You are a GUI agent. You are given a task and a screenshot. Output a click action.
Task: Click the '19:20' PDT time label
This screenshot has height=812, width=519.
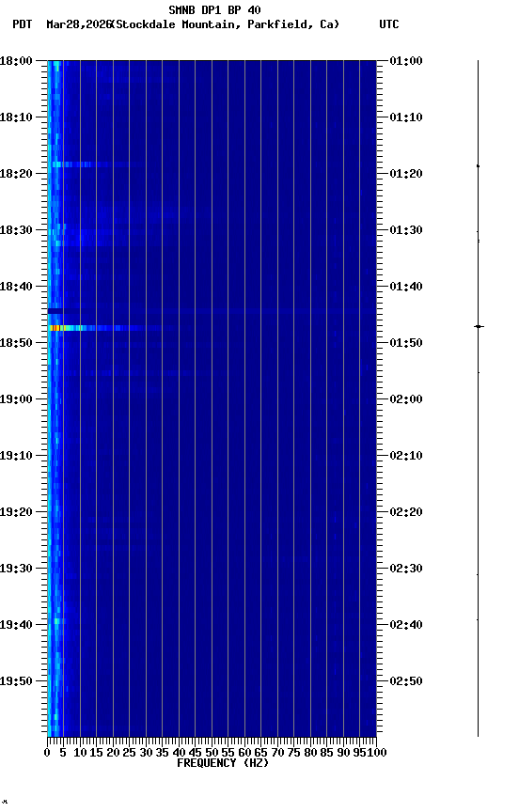coord(16,512)
